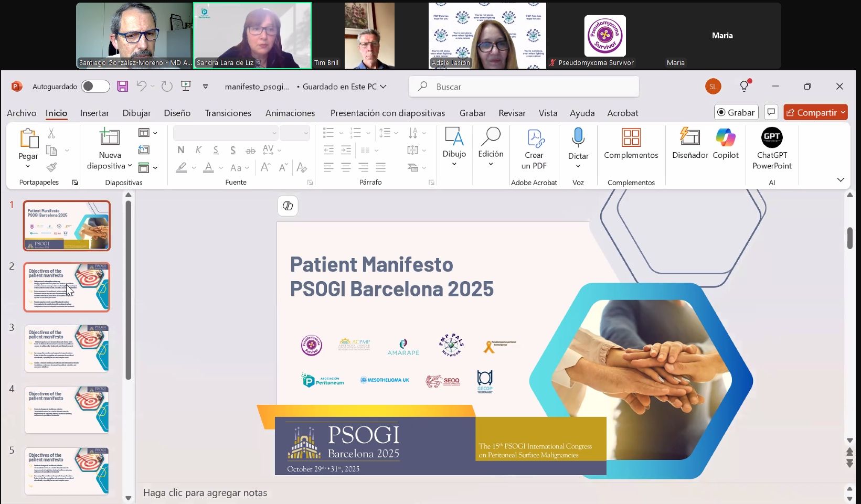Viewport: 861px width, 504px height.
Task: Underline text with the S button
Action: click(x=216, y=151)
